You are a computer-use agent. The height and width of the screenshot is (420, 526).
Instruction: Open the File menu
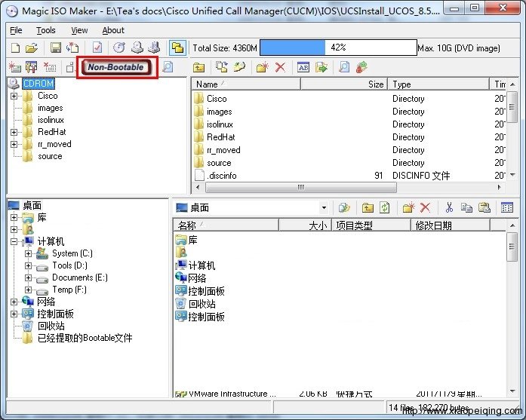(x=16, y=30)
